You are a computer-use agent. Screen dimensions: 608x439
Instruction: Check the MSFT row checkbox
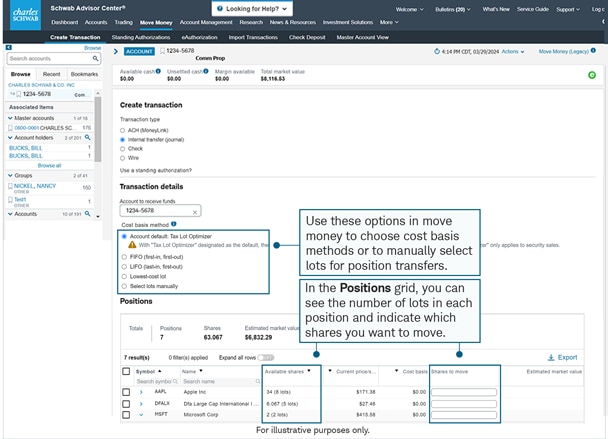tap(126, 415)
